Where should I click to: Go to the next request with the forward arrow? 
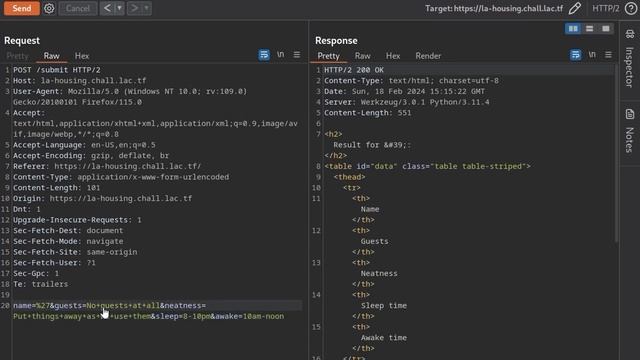[x=134, y=8]
